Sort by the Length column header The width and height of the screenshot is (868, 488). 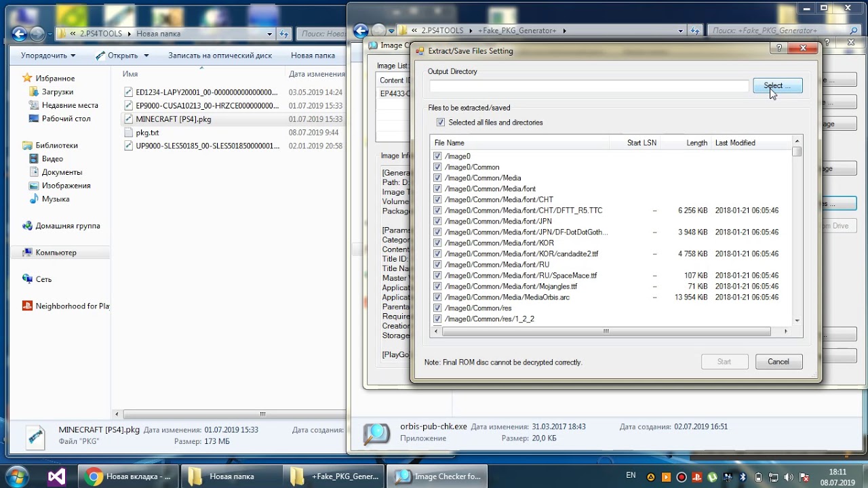pyautogui.click(x=686, y=143)
